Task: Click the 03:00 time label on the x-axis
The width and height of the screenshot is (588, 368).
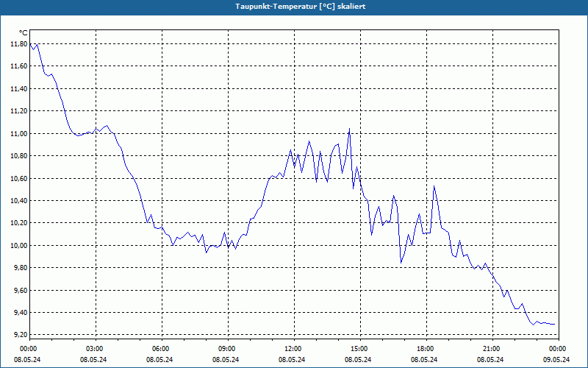Action: pyautogui.click(x=96, y=349)
